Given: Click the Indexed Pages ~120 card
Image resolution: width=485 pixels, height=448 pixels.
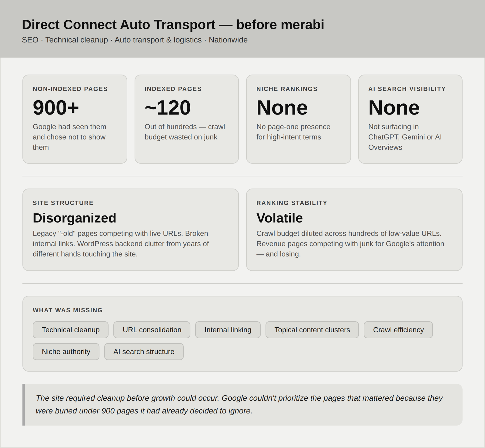Looking at the screenshot, I should [x=187, y=119].
